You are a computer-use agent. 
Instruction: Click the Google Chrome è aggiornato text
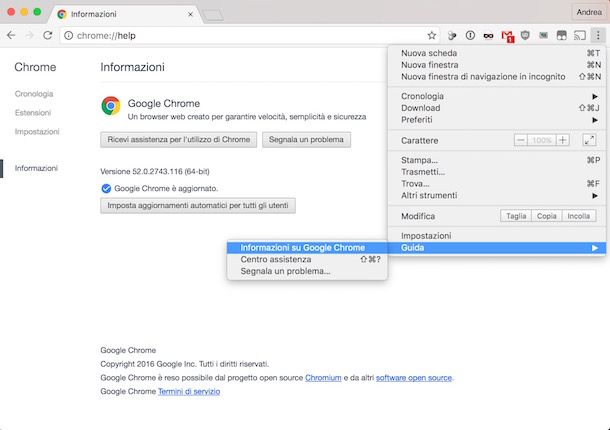click(x=166, y=188)
